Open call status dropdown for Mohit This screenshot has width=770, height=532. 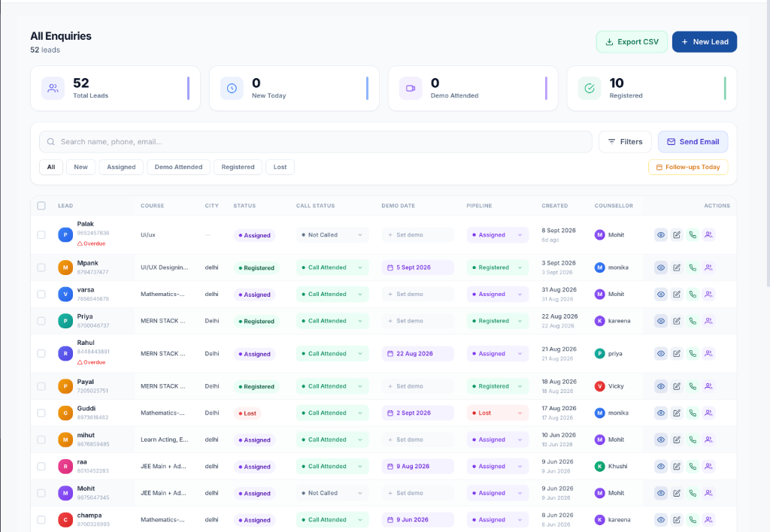332,493
